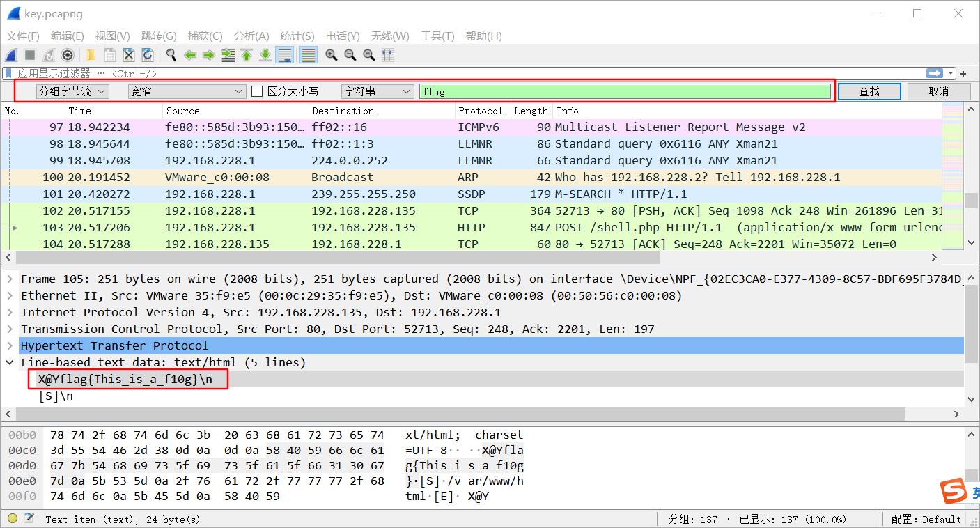Sort by the Destination column header
Viewport: 980px width, 528px height.
click(382, 111)
